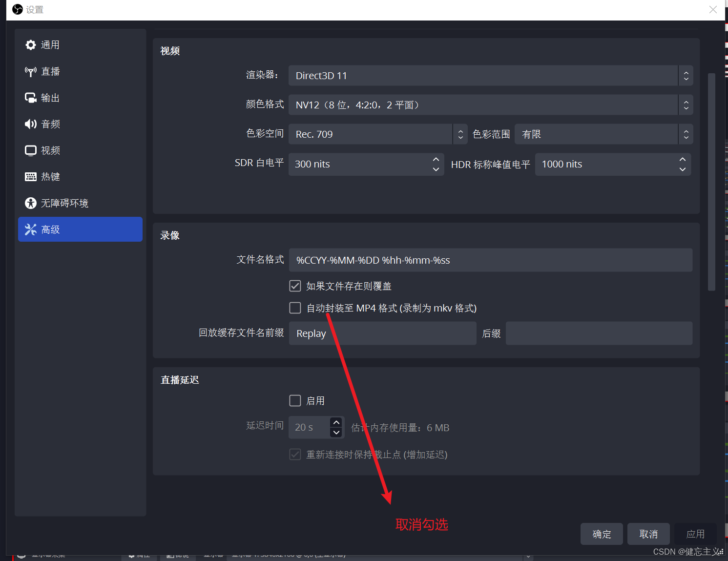Click the Output icon in sidebar
Screen dimensions: 728x561
(31, 98)
